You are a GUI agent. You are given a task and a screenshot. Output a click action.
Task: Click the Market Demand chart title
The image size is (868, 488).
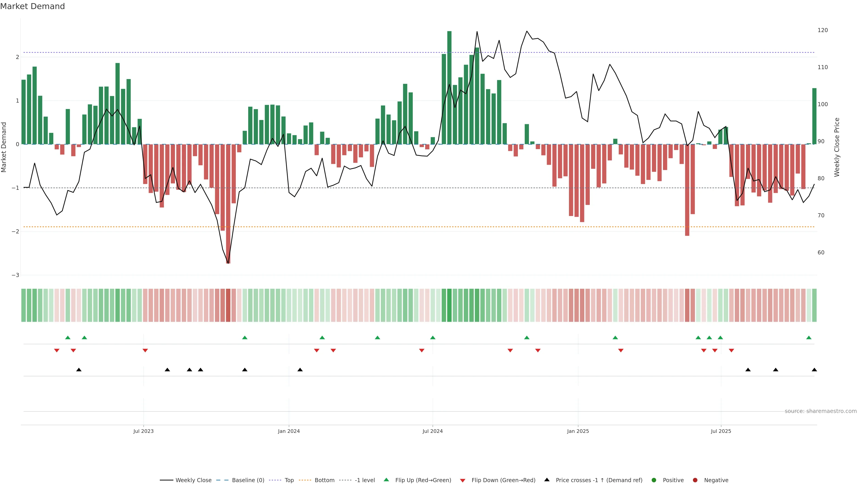click(x=32, y=6)
